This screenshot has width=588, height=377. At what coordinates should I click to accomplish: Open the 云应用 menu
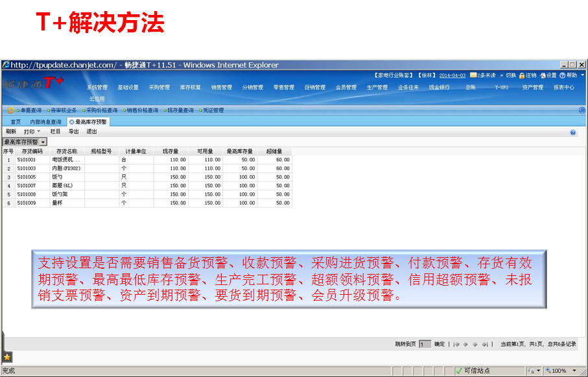pos(97,99)
